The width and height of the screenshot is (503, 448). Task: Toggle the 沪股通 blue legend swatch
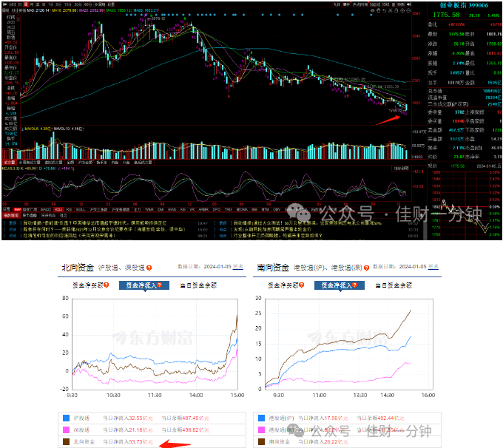(66, 418)
